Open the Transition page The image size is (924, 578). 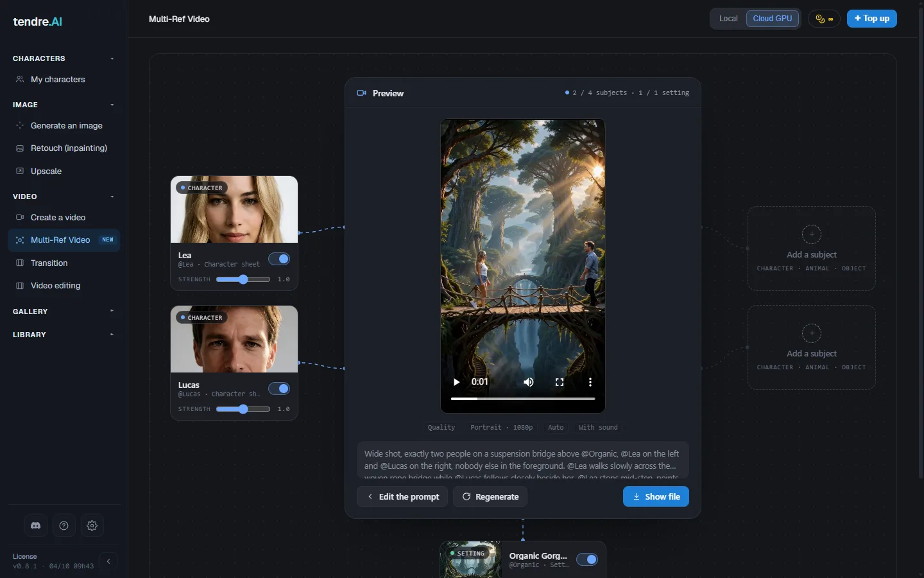tap(64, 263)
